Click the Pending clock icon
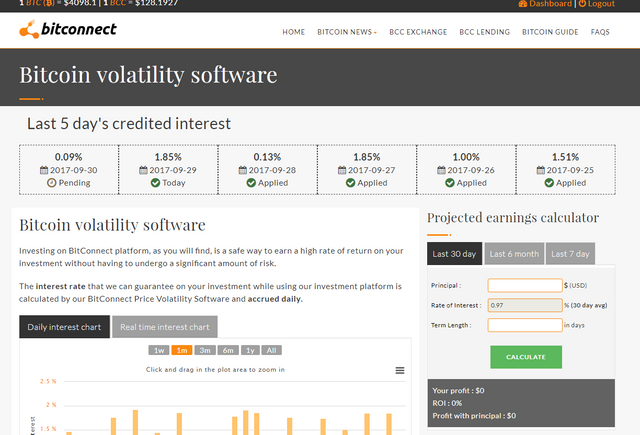 tap(51, 183)
